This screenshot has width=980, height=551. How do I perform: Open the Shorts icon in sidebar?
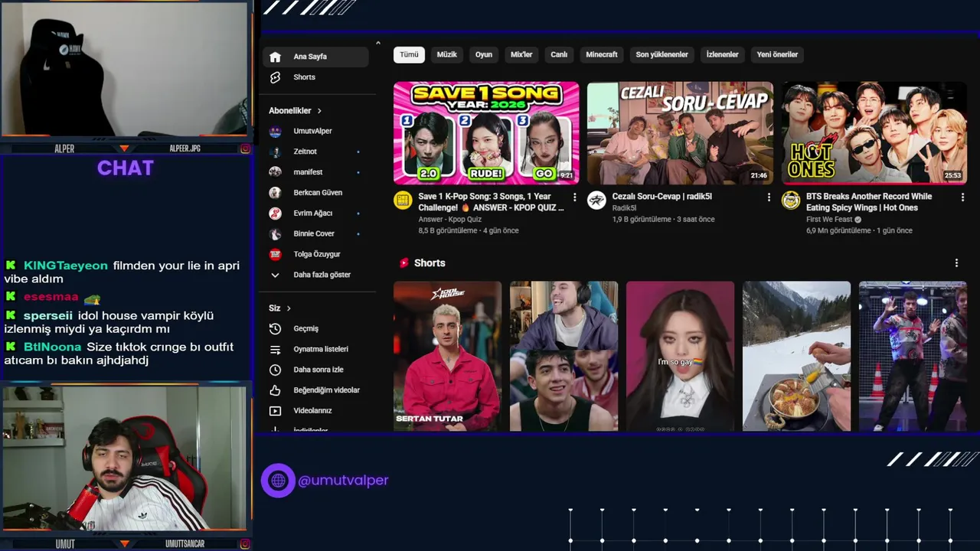(276, 77)
